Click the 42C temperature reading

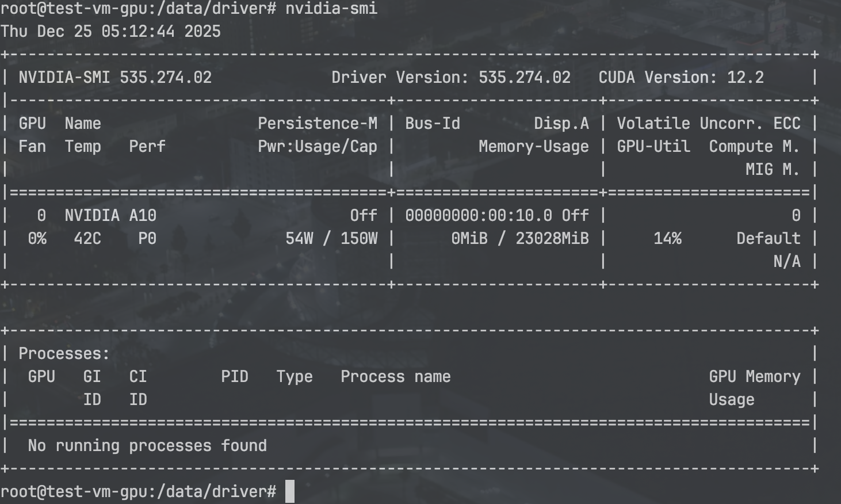pos(87,239)
